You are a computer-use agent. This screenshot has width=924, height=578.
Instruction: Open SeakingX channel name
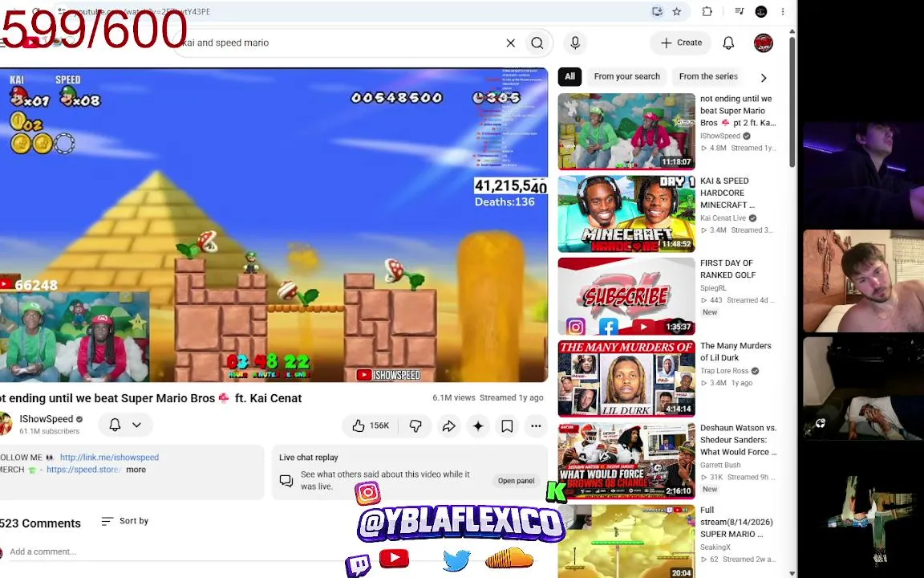click(x=715, y=547)
